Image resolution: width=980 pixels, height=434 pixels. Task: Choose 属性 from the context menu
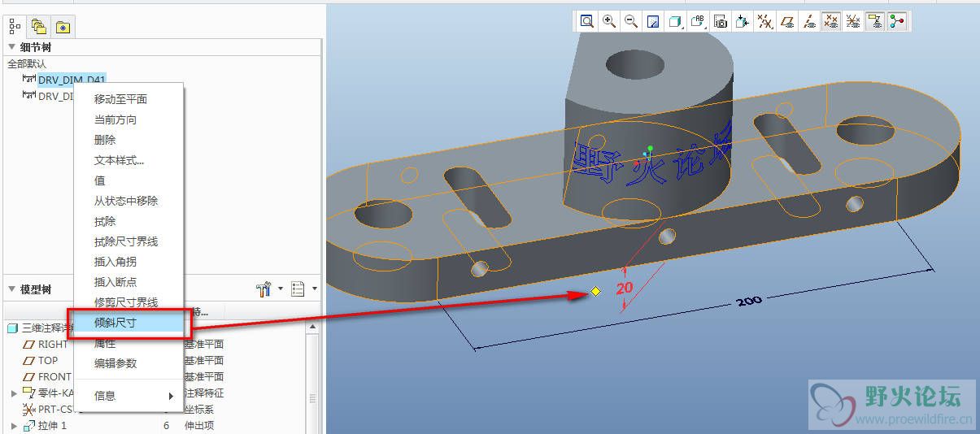[129, 343]
